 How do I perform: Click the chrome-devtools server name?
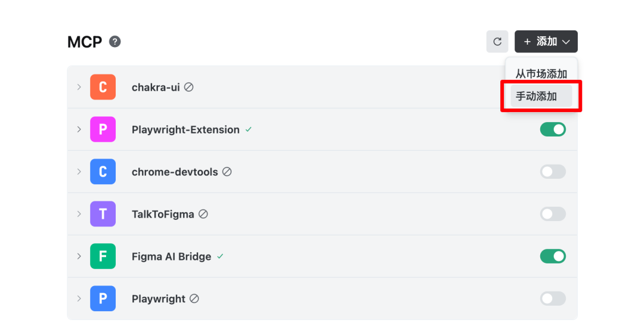point(175,172)
